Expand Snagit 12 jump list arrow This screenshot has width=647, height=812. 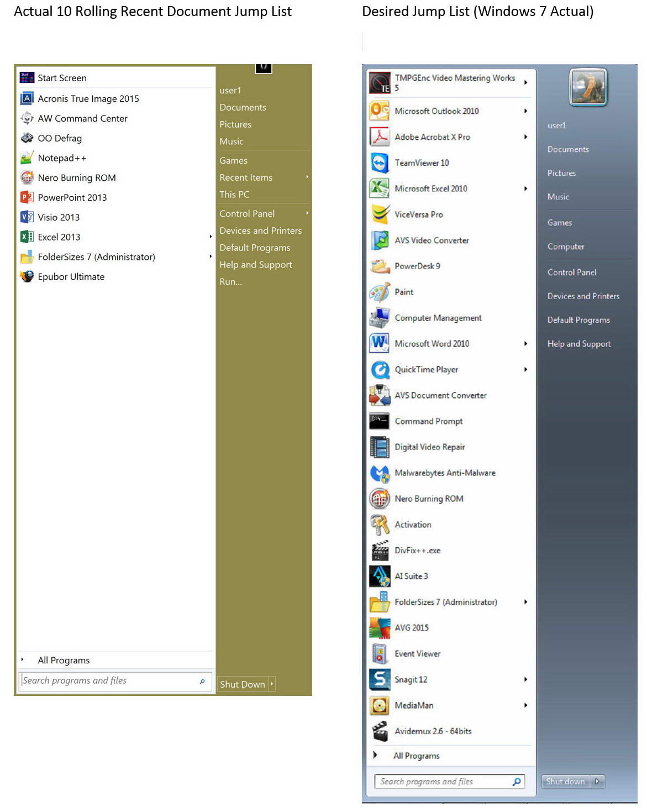pyautogui.click(x=525, y=679)
